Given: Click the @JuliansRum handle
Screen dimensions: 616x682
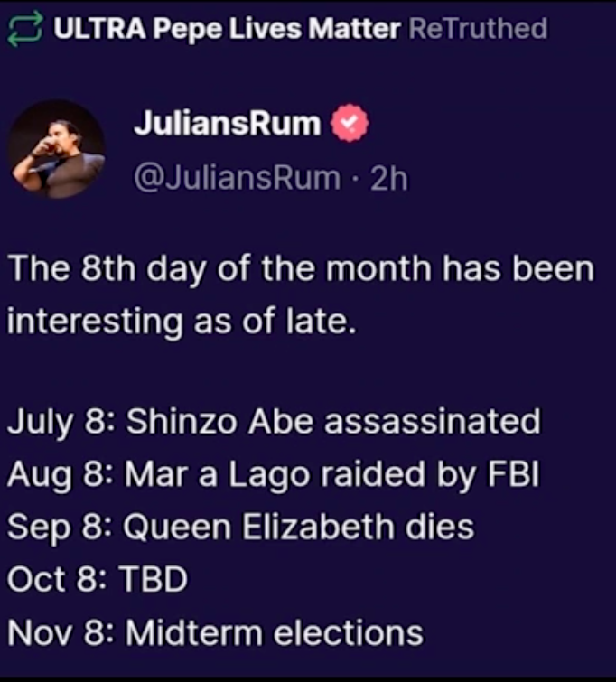Looking at the screenshot, I should point(237,178).
